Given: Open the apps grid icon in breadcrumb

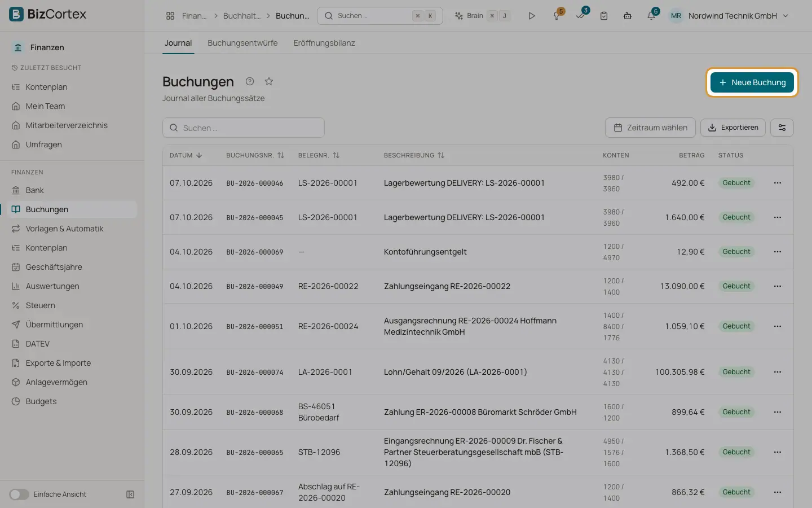Looking at the screenshot, I should tap(170, 16).
